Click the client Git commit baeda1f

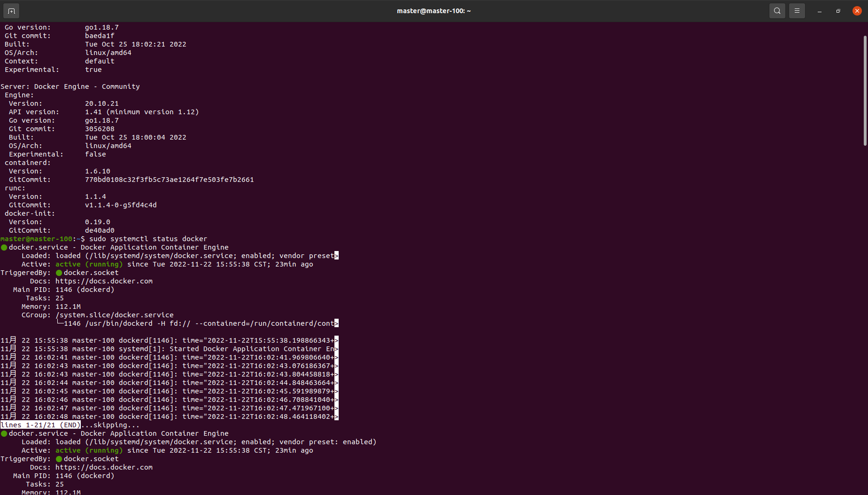pos(100,36)
